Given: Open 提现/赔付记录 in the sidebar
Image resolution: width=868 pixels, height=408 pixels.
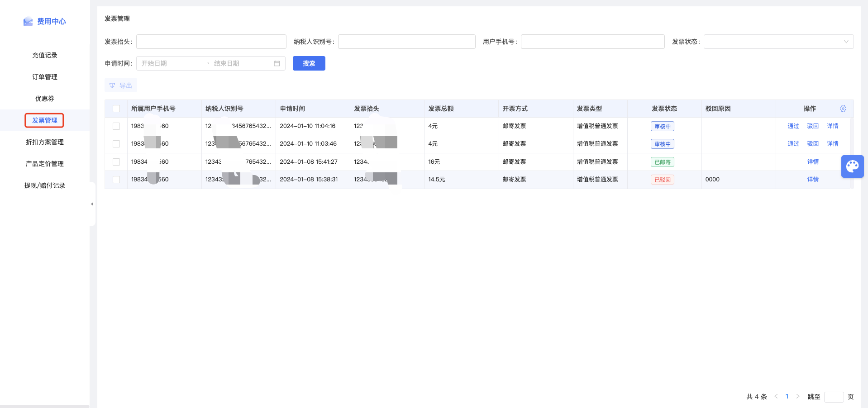Looking at the screenshot, I should coord(45,185).
